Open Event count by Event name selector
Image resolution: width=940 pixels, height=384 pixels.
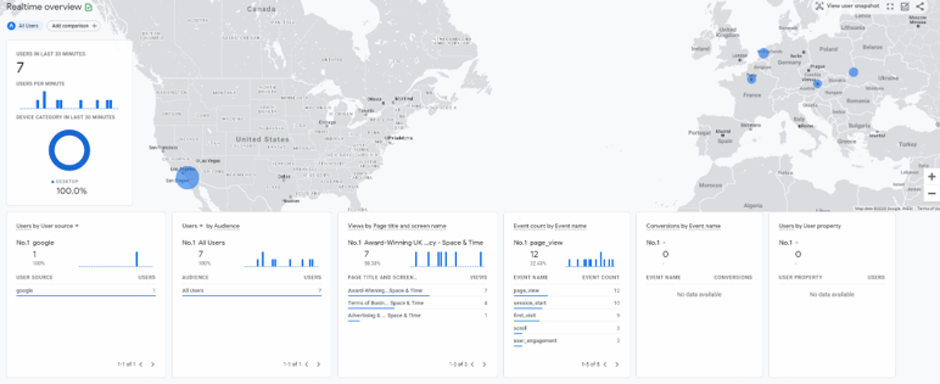coord(550,226)
